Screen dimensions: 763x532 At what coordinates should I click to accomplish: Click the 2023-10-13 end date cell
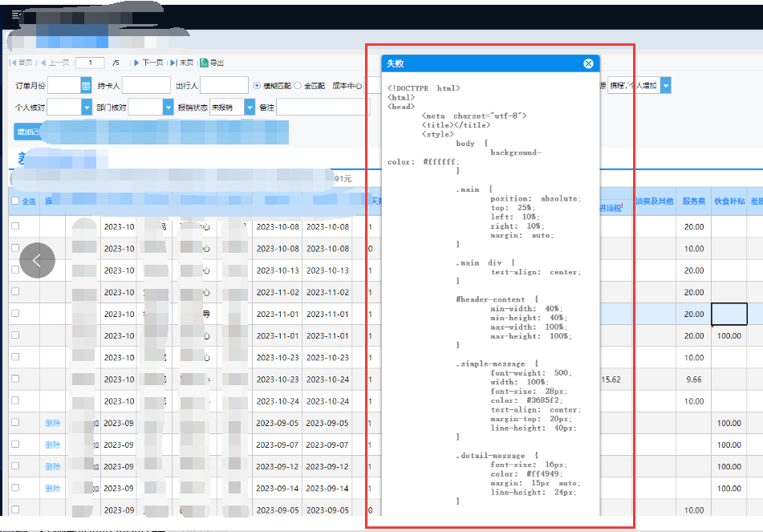point(327,270)
